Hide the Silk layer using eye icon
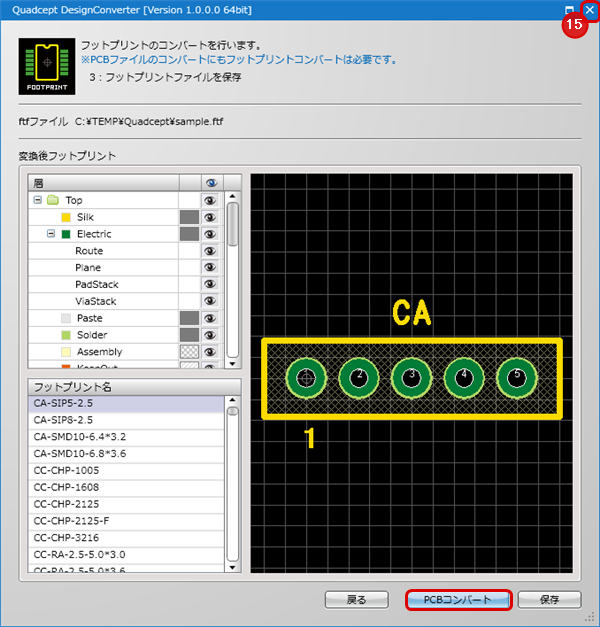600x627 pixels. [210, 217]
